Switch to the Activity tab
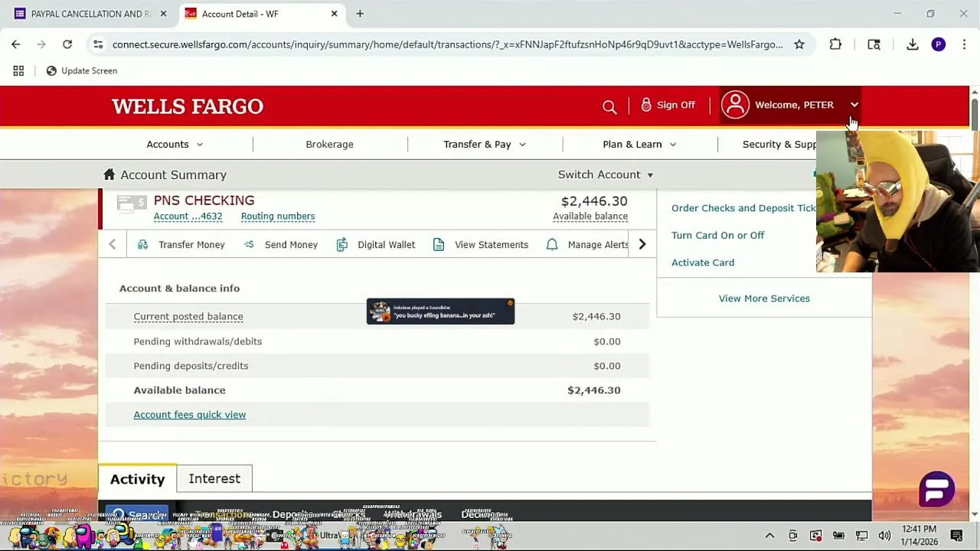 [137, 479]
